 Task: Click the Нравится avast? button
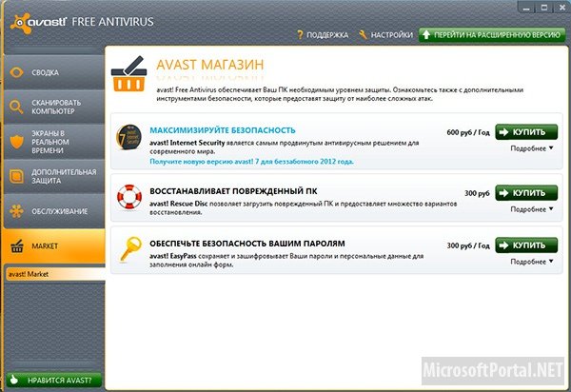tap(54, 380)
